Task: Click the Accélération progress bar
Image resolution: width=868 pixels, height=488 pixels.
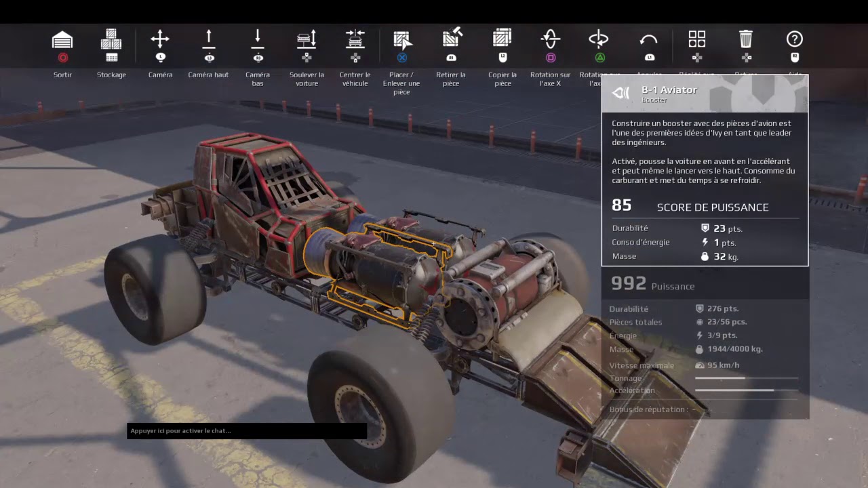Action: click(747, 390)
